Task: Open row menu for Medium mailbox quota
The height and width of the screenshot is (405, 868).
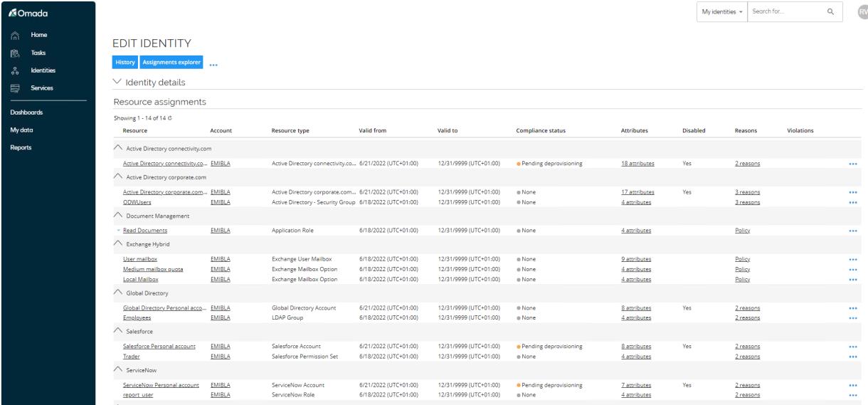Action: pyautogui.click(x=853, y=270)
